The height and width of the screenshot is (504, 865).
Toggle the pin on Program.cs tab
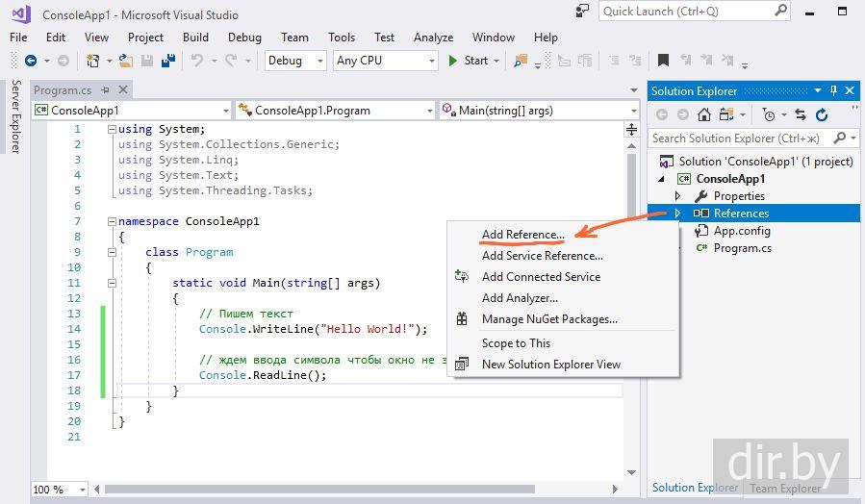point(104,90)
